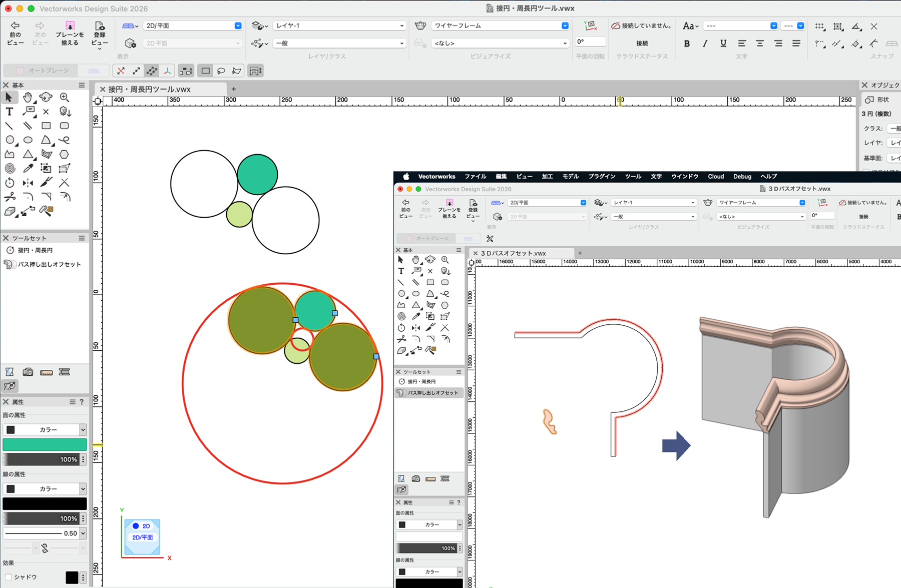The width and height of the screenshot is (901, 588).
Task: Open the ワイヤーフレーム render mode dropdown
Action: click(x=500, y=26)
